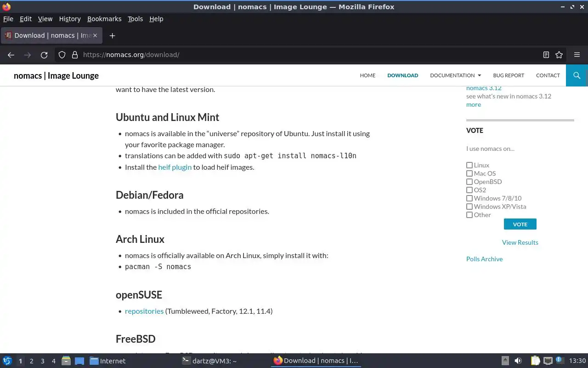Switch to workspace 4 in the pager
This screenshot has height=368, width=588.
54,361
